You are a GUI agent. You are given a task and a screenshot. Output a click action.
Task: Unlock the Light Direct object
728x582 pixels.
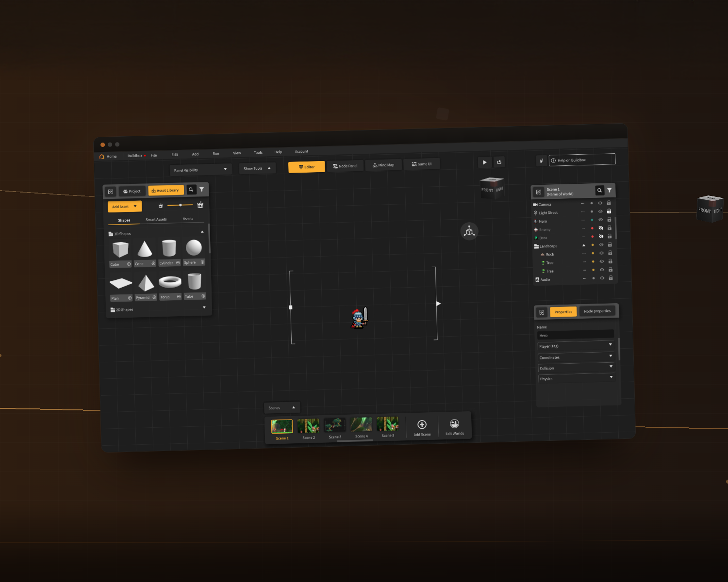pos(609,211)
